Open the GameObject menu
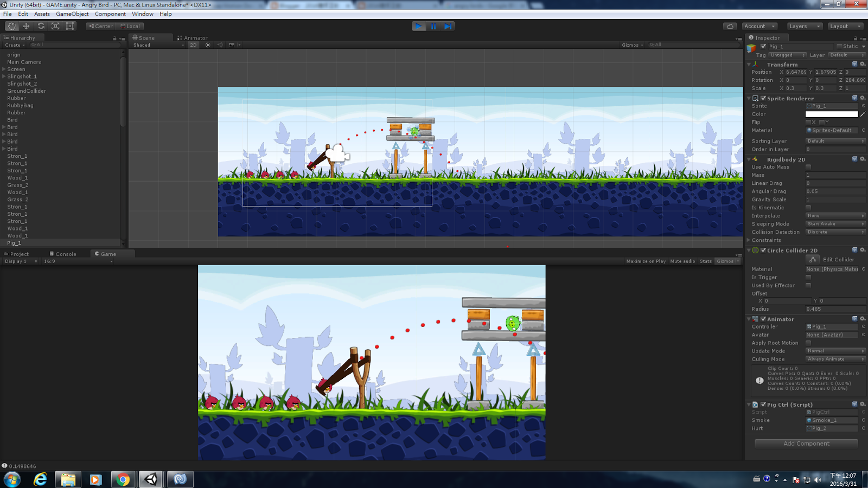The width and height of the screenshot is (868, 488). click(72, 14)
